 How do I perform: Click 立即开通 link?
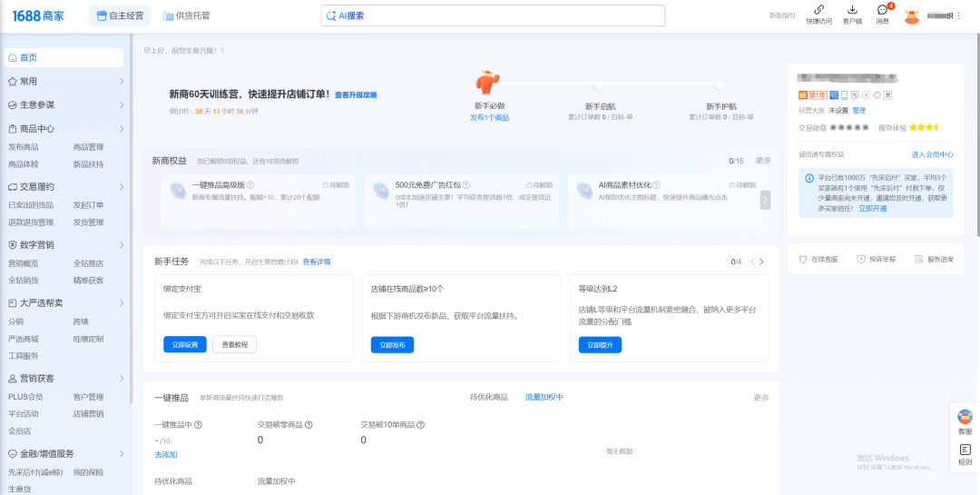tap(873, 208)
